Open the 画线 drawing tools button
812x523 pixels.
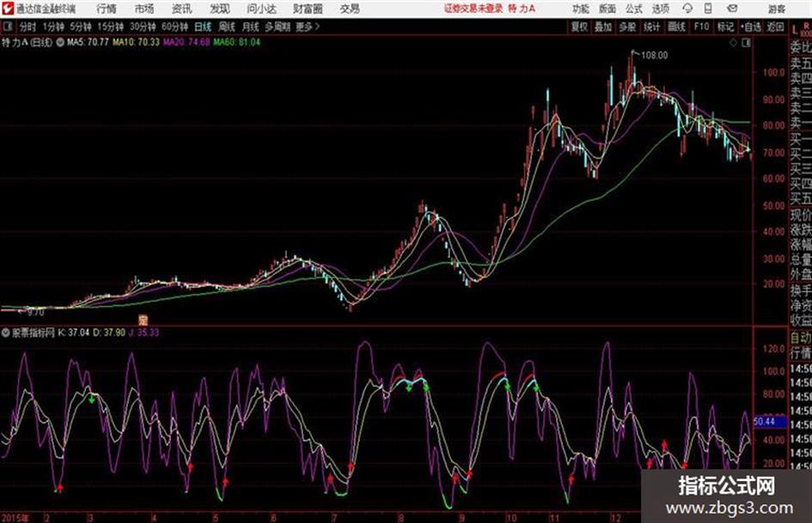click(676, 27)
